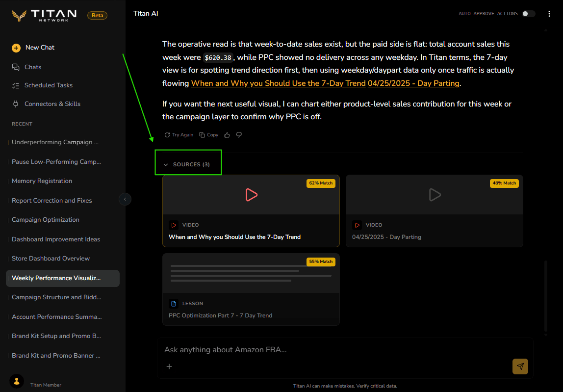Give a thumbs down to the response
The width and height of the screenshot is (563, 392).
point(239,135)
